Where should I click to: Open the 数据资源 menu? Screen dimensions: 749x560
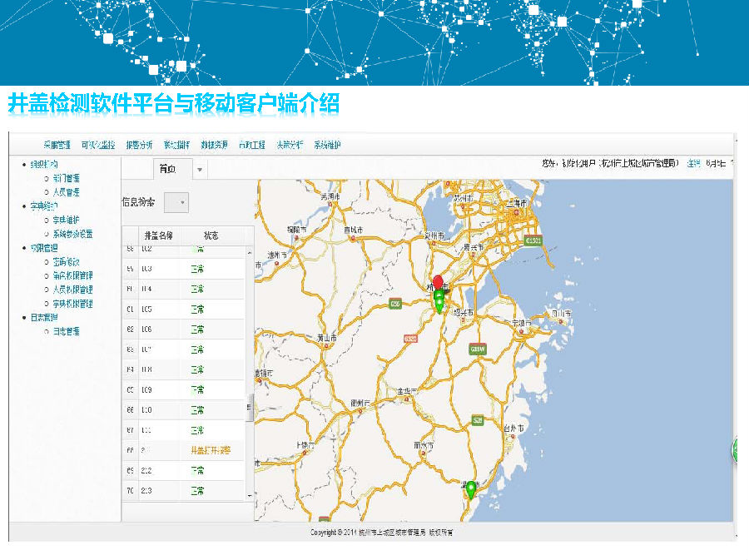pos(214,145)
